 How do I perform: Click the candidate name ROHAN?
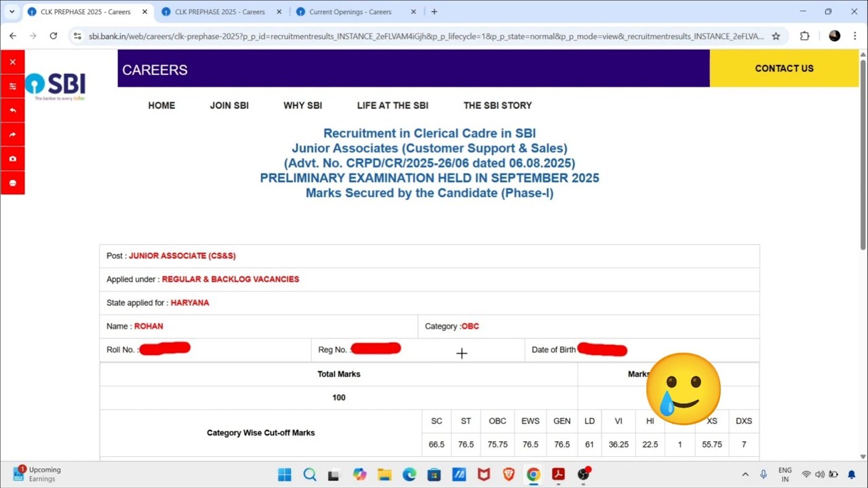point(149,326)
